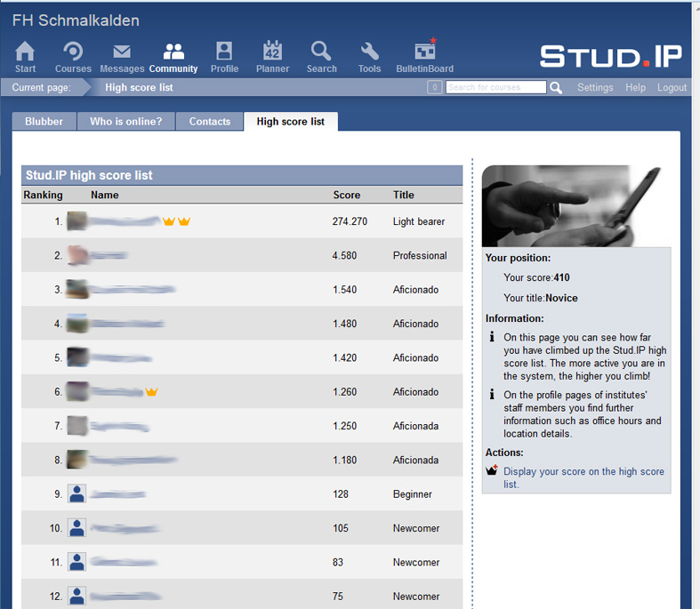
Task: Go to Start via house icon
Action: pyautogui.click(x=25, y=51)
